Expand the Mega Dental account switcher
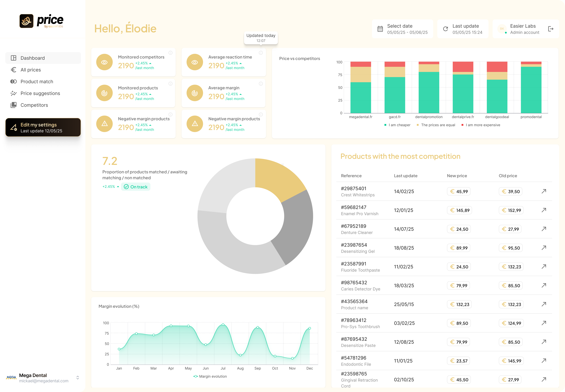 (x=78, y=377)
